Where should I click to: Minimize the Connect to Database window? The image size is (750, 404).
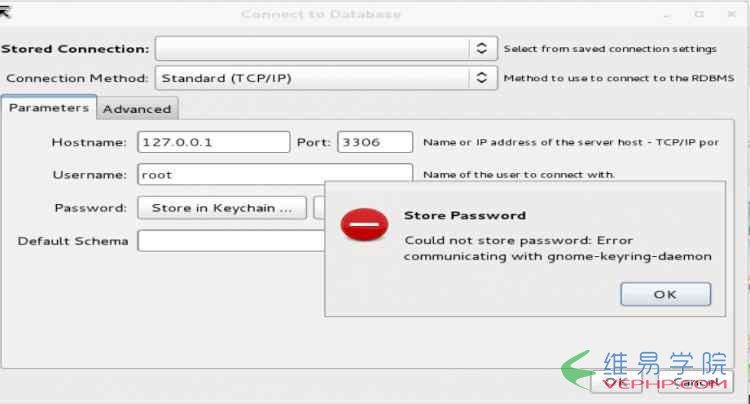pyautogui.click(x=667, y=15)
